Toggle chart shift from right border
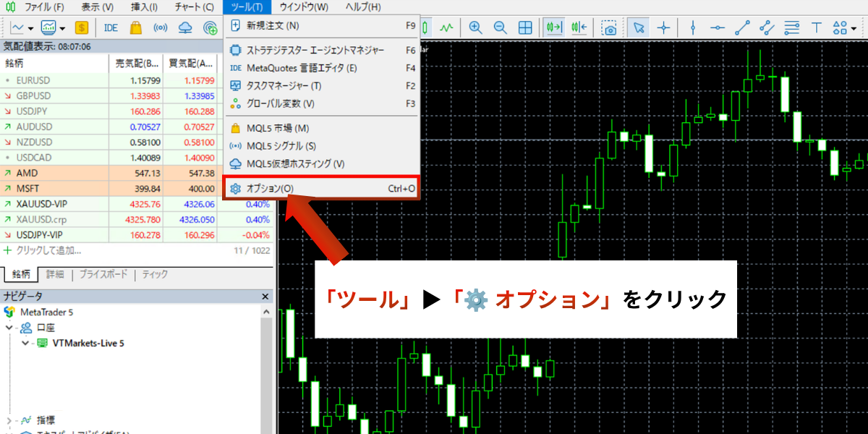 [579, 28]
